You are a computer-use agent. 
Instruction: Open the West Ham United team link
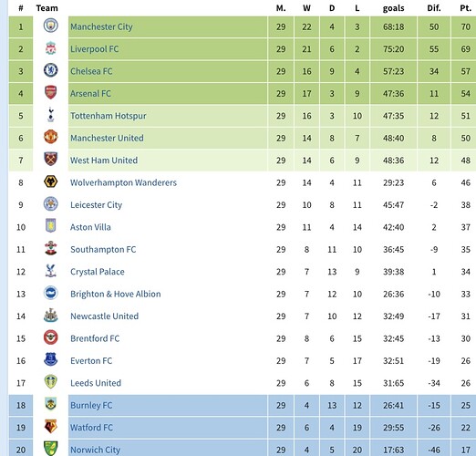[104, 161]
